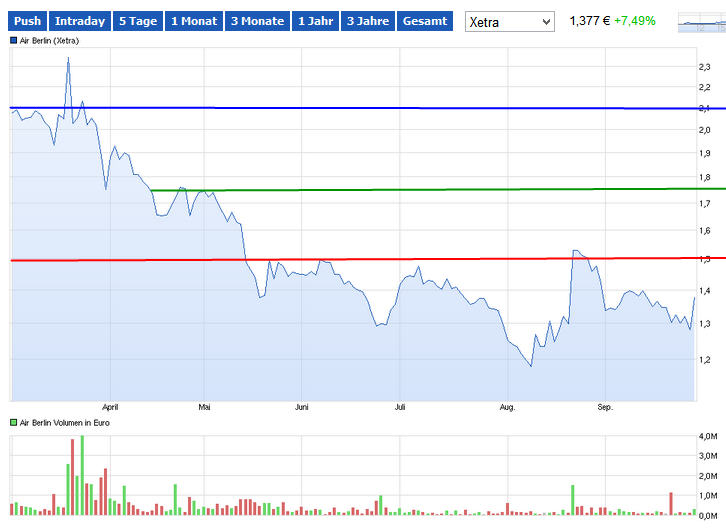Click the 2,3 price axis value

pos(704,67)
